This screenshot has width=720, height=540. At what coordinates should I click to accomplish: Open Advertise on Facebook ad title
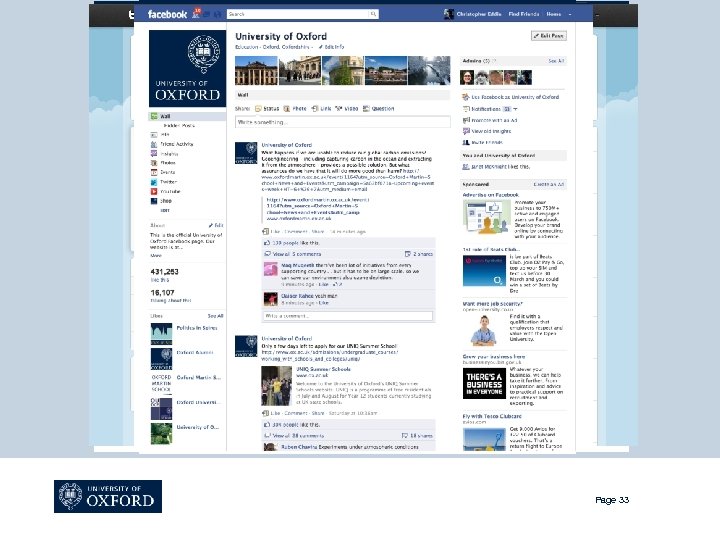click(490, 195)
